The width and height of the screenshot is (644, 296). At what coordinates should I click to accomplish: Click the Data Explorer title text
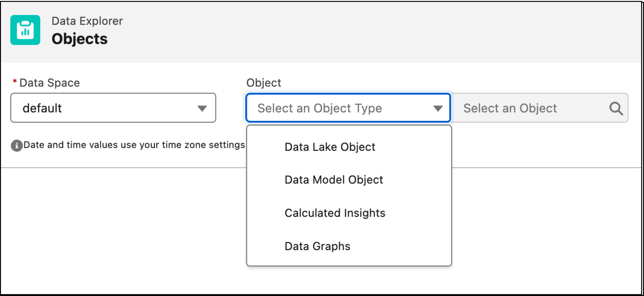point(87,21)
